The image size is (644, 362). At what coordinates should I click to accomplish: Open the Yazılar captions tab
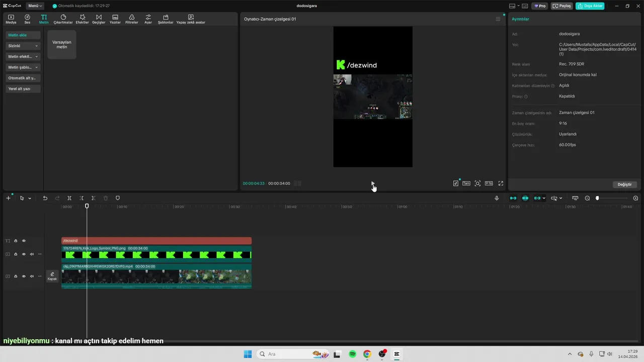(x=115, y=19)
